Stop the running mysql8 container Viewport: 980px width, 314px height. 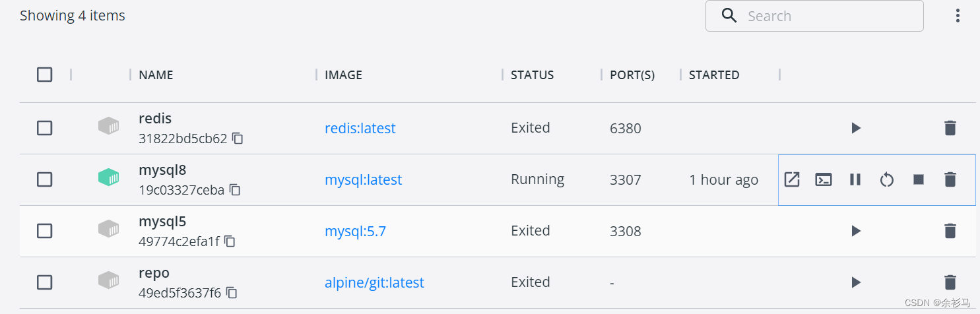point(918,179)
